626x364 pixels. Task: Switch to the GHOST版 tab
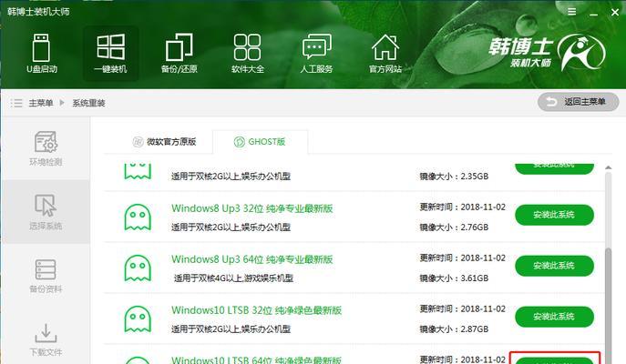260,142
